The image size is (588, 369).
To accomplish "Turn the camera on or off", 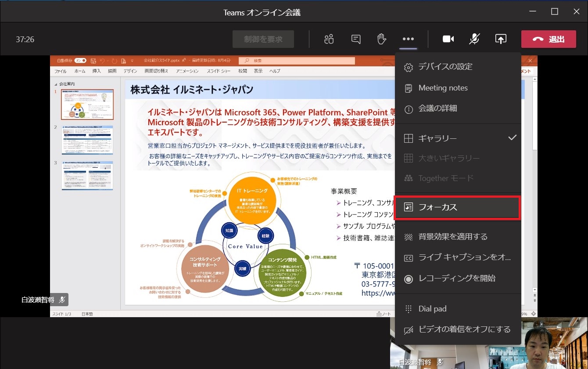I will pyautogui.click(x=448, y=39).
